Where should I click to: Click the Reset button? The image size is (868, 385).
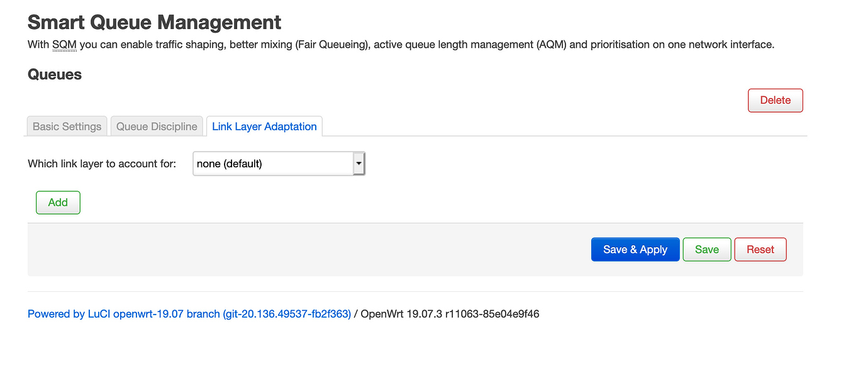point(760,249)
